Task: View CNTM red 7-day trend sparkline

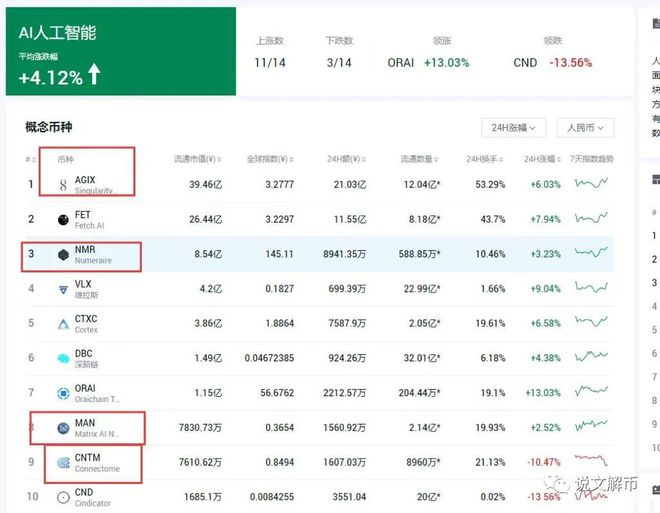Action: pos(591,462)
